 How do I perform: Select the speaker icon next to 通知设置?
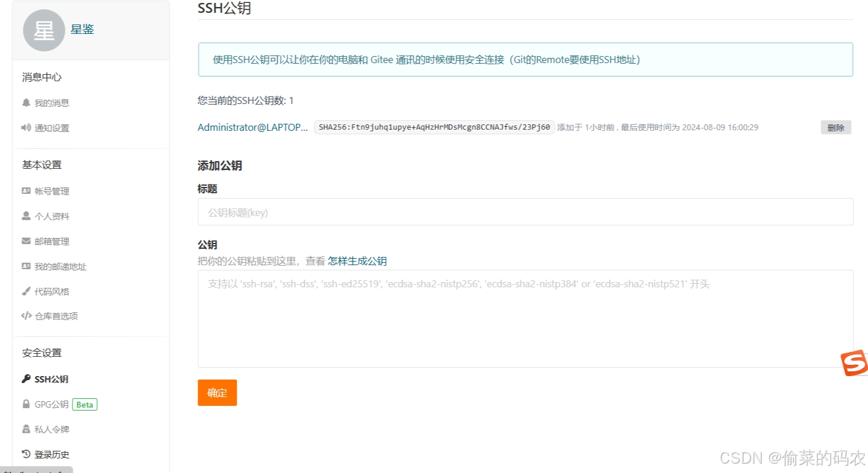click(x=26, y=128)
